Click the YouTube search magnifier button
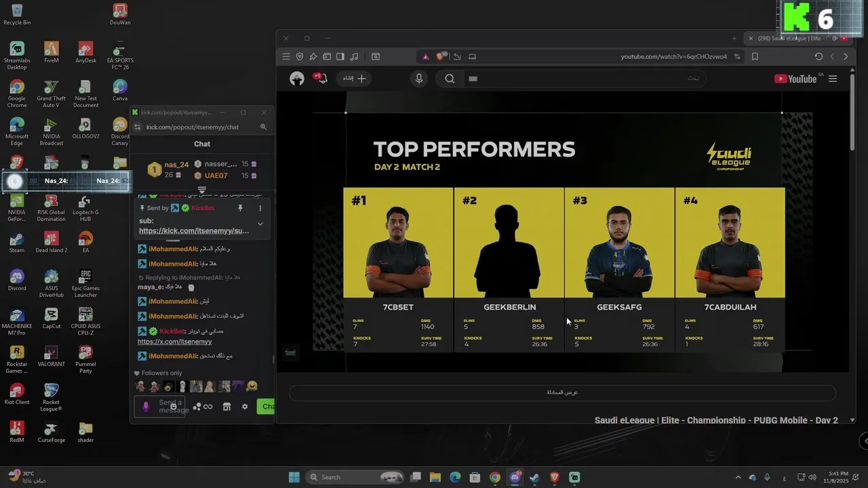 pyautogui.click(x=450, y=79)
